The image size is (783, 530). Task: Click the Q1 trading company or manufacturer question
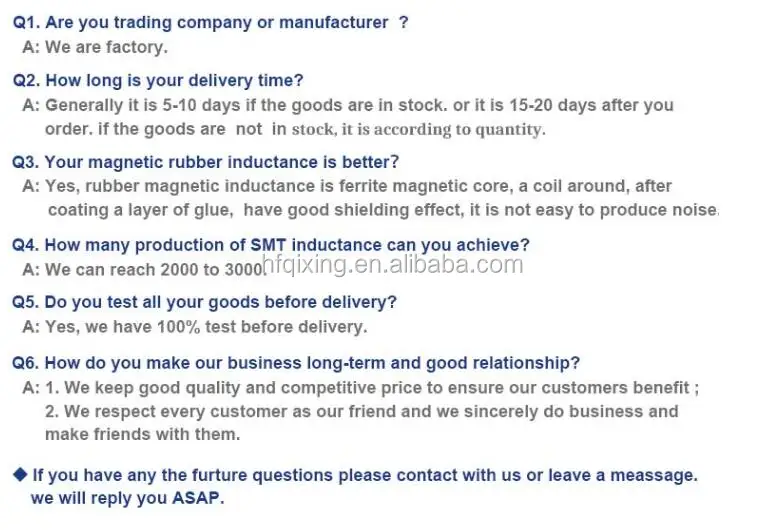210,22
